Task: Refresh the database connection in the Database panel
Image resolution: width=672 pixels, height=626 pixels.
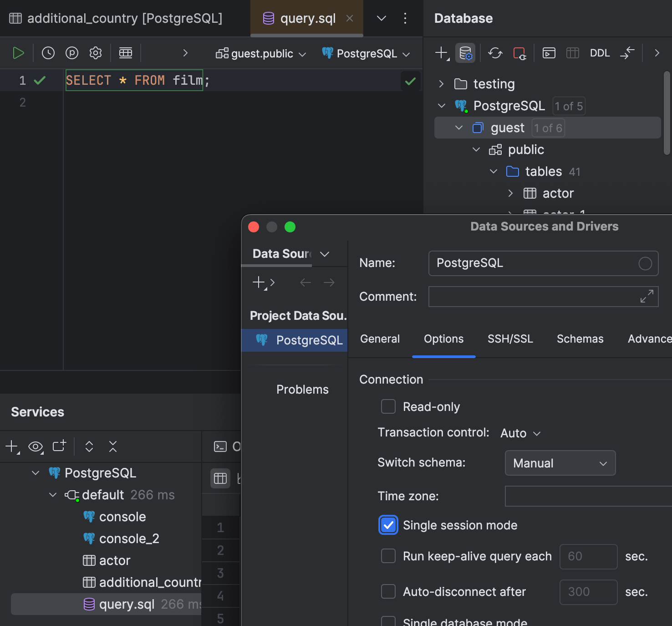Action: click(495, 53)
